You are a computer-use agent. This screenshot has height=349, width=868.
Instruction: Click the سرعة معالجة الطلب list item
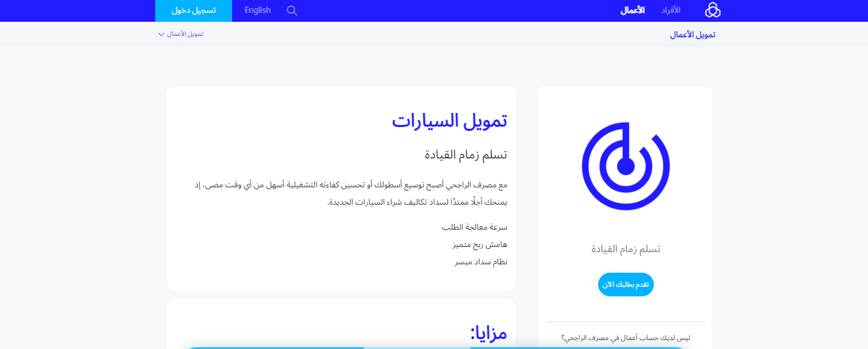click(x=474, y=227)
